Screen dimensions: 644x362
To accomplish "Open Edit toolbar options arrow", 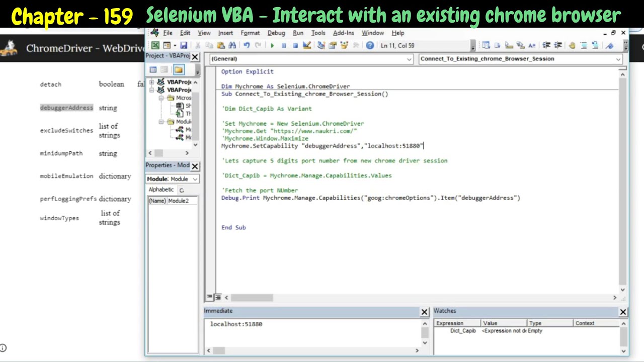I will [x=625, y=46].
